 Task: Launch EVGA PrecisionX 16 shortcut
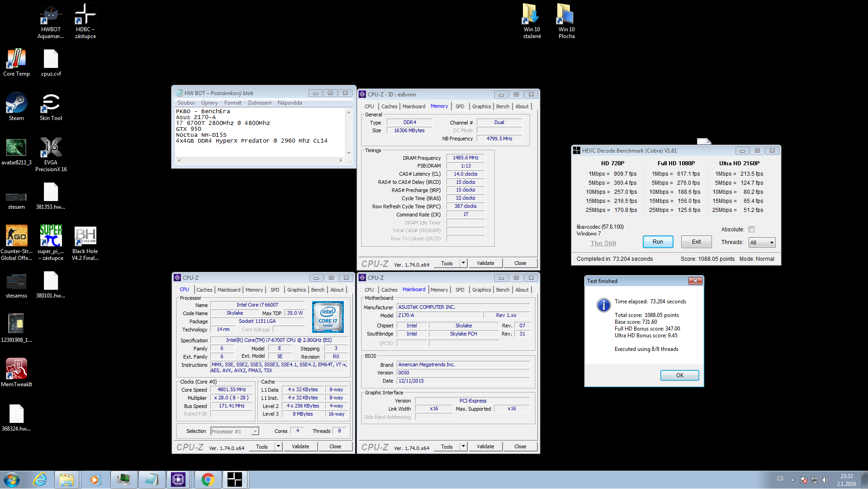(51, 154)
